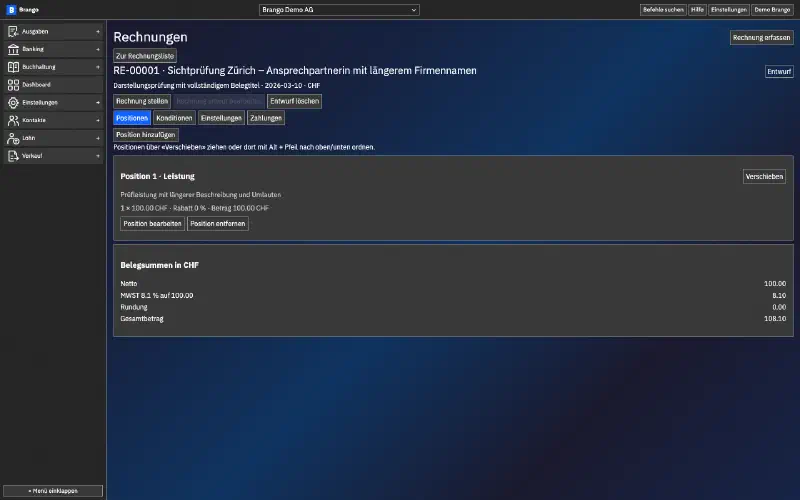Screen dimensions: 800x500
Task: Click the Buchhaltung book icon
Action: point(13,67)
